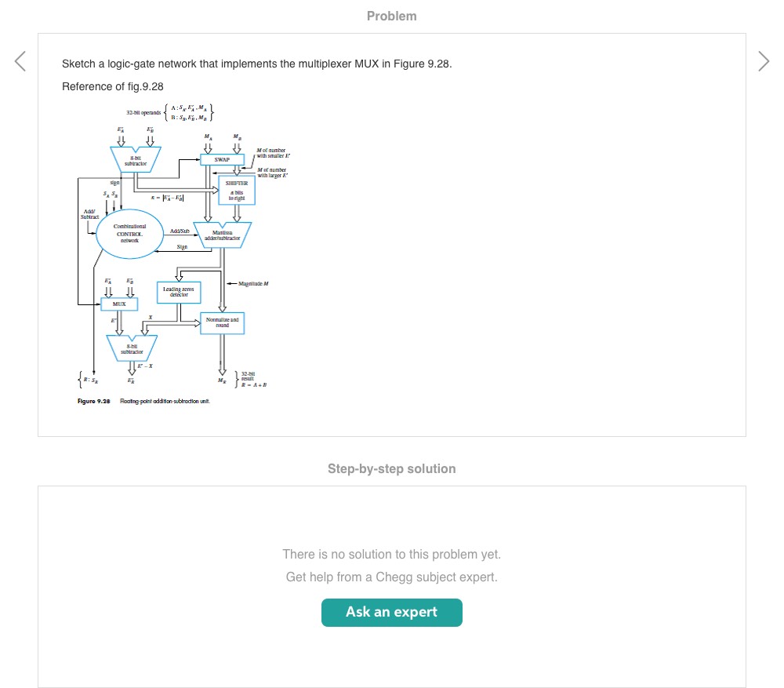The height and width of the screenshot is (688, 784).
Task: Click the Problem heading
Action: [391, 16]
